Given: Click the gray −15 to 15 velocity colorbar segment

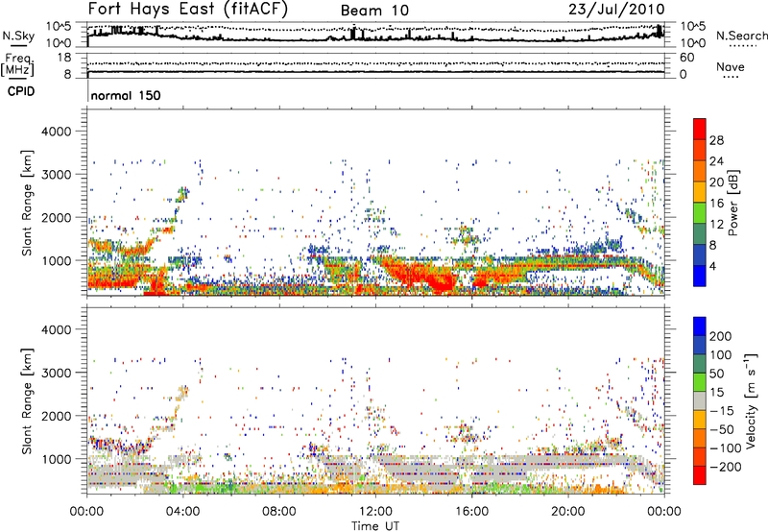Looking at the screenshot, I should click(700, 400).
